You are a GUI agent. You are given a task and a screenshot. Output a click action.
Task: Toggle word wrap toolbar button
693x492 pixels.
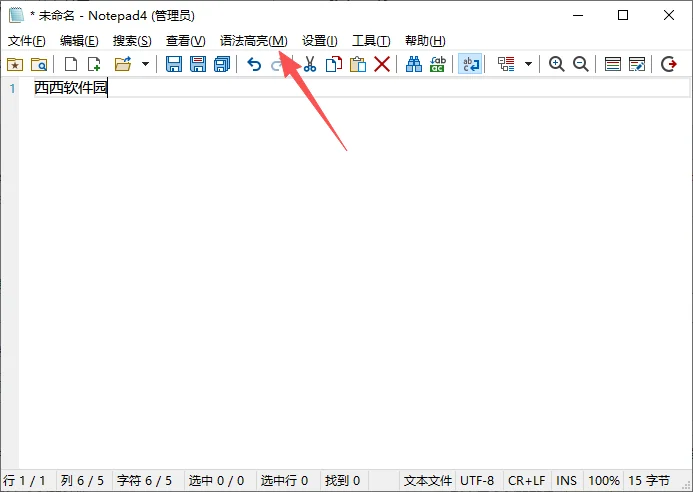point(470,65)
